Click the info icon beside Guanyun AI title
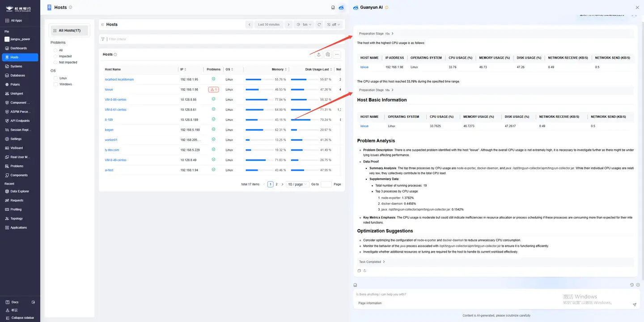The width and height of the screenshot is (644, 322). (x=386, y=8)
